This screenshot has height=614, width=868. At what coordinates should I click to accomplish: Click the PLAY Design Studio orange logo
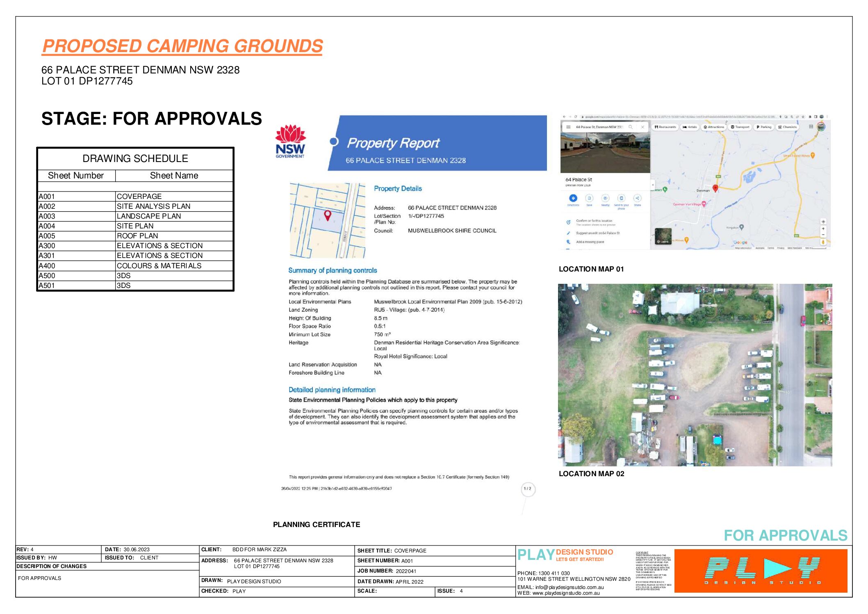(761, 571)
